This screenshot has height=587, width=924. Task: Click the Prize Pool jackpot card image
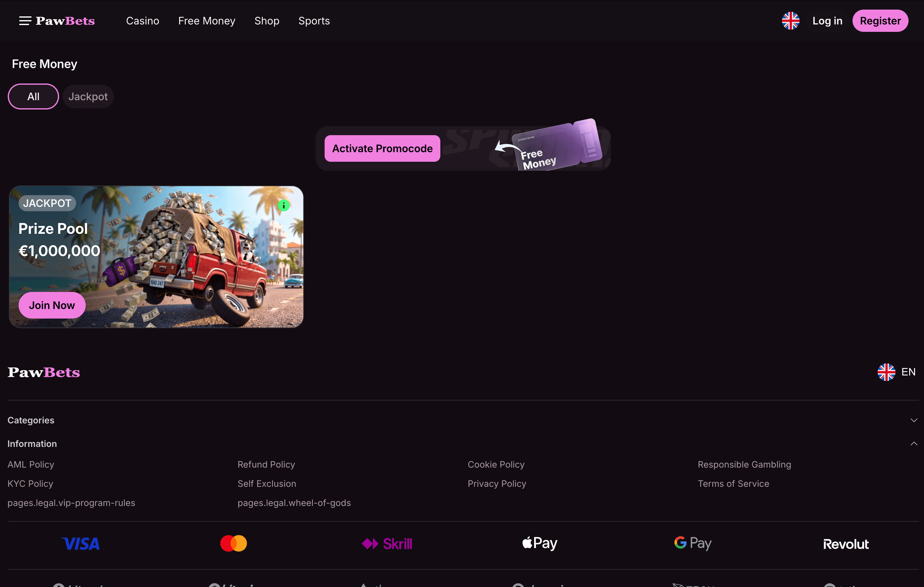156,257
